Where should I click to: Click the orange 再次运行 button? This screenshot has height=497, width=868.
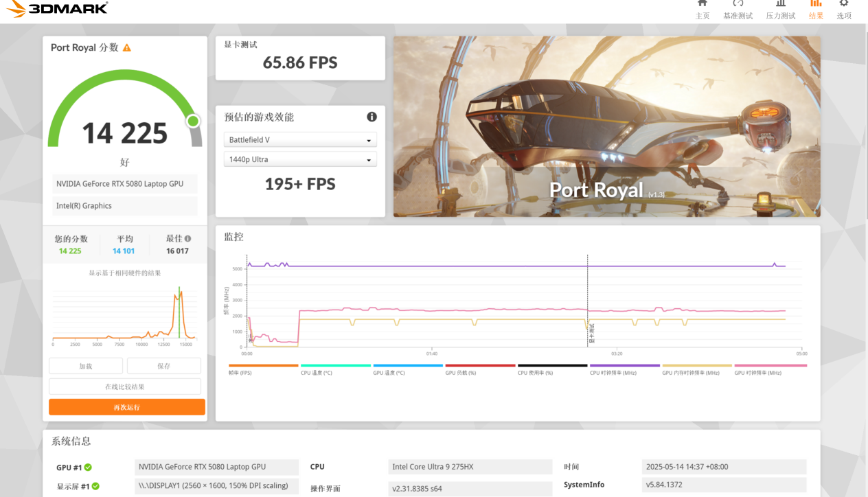pos(127,407)
